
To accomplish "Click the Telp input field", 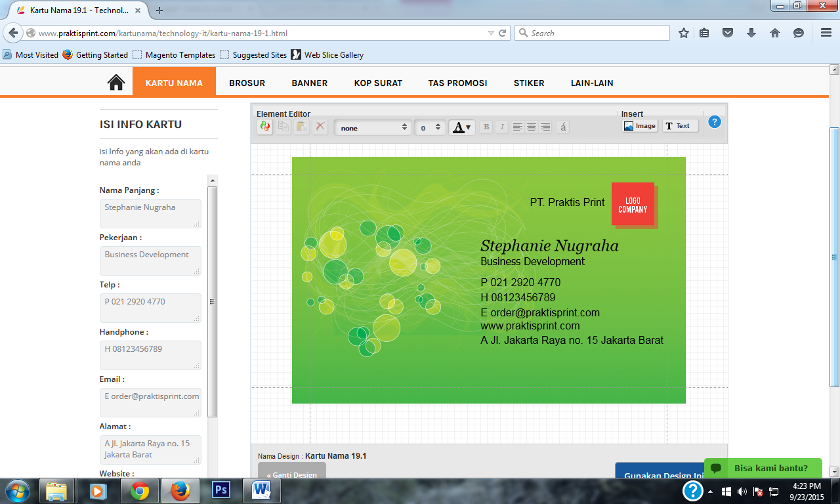I will pyautogui.click(x=150, y=308).
